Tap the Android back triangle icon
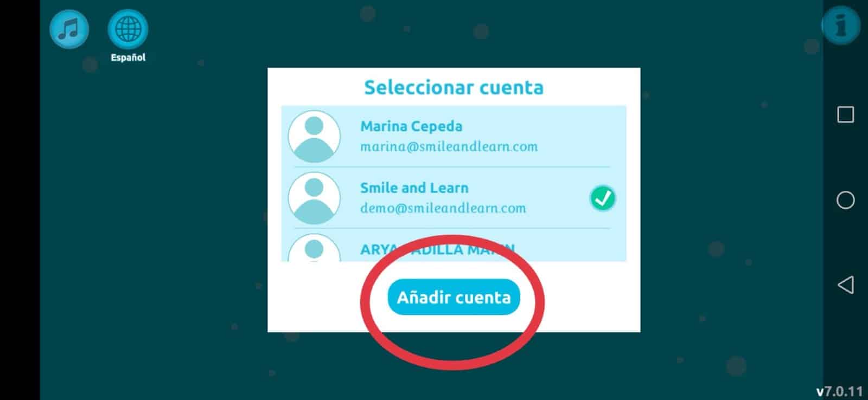The image size is (868, 400). tap(845, 285)
